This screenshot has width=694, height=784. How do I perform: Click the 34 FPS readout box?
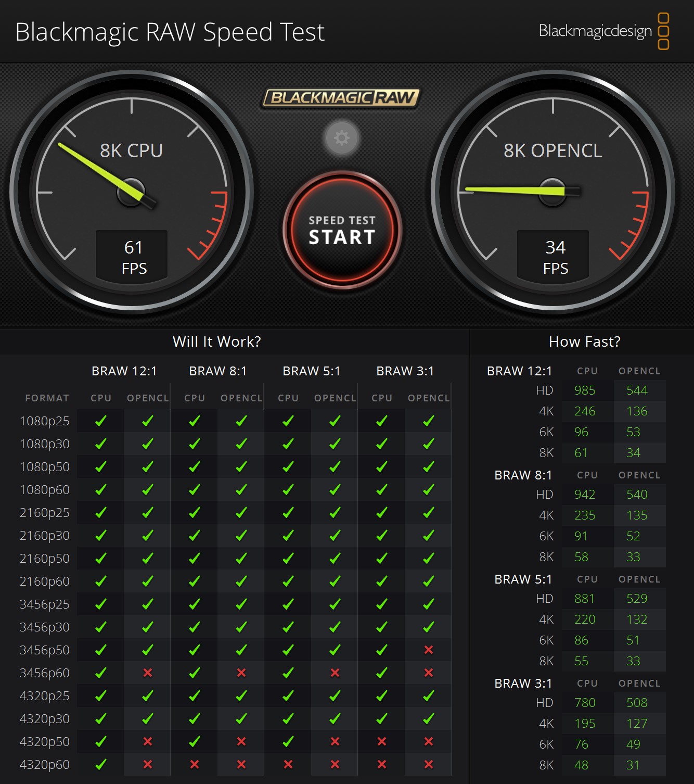pyautogui.click(x=553, y=257)
